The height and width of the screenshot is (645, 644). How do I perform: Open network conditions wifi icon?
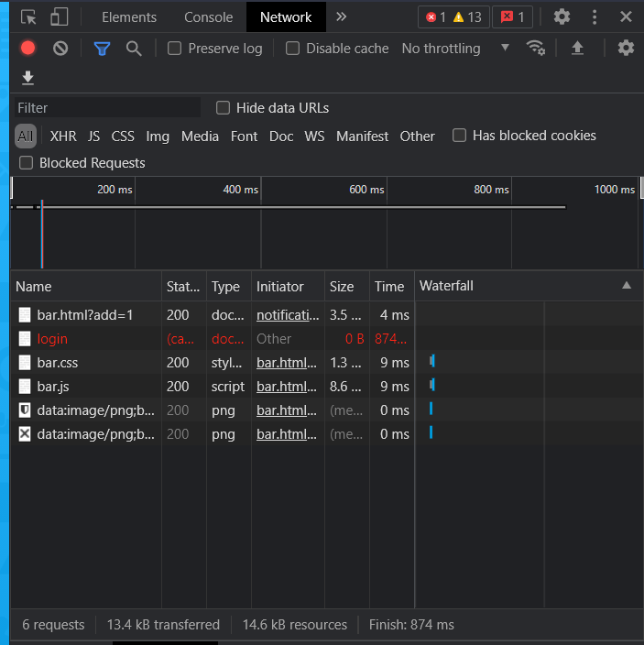click(535, 49)
